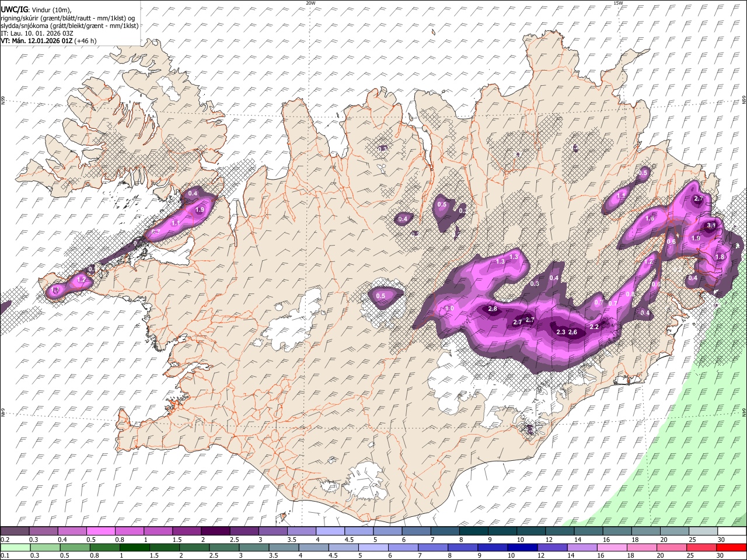The width and height of the screenshot is (747, 560).
Task: Click the '3.1' snowfall value on the map
Action: click(x=711, y=225)
